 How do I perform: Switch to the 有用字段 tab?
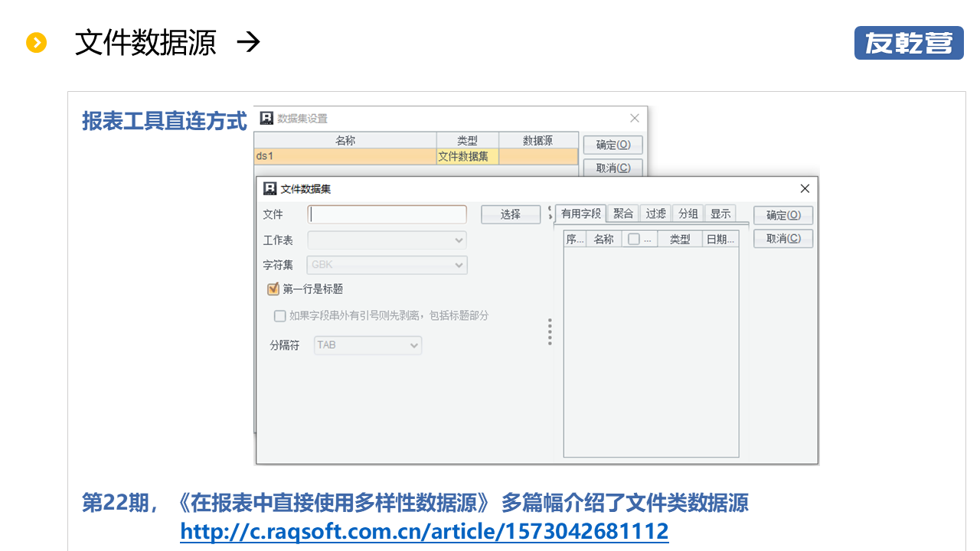coord(581,214)
